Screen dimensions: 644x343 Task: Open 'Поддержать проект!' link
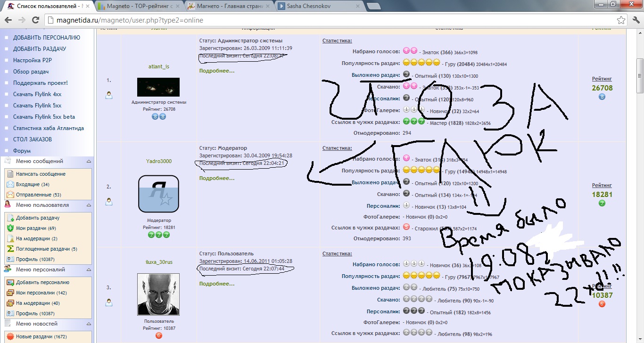(x=41, y=83)
